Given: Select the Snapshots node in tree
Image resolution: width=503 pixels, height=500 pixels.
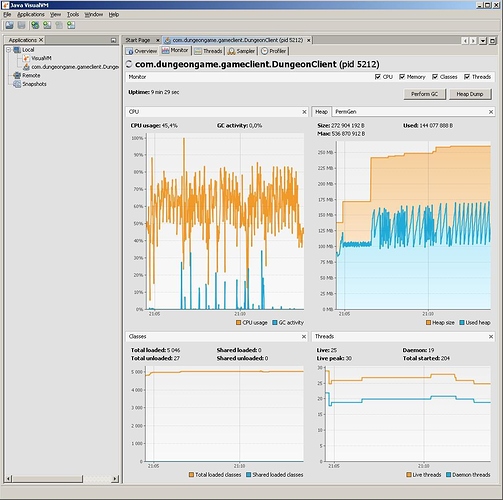Looking at the screenshot, I should (x=30, y=84).
